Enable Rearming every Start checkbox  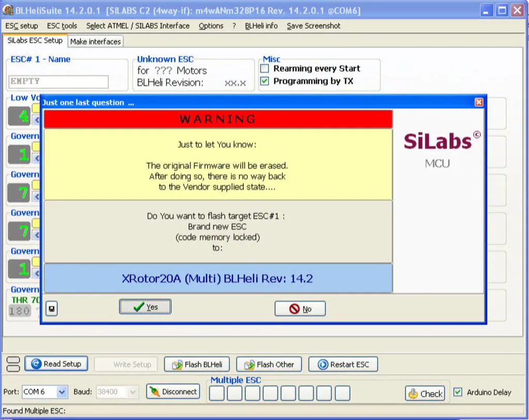[x=265, y=68]
